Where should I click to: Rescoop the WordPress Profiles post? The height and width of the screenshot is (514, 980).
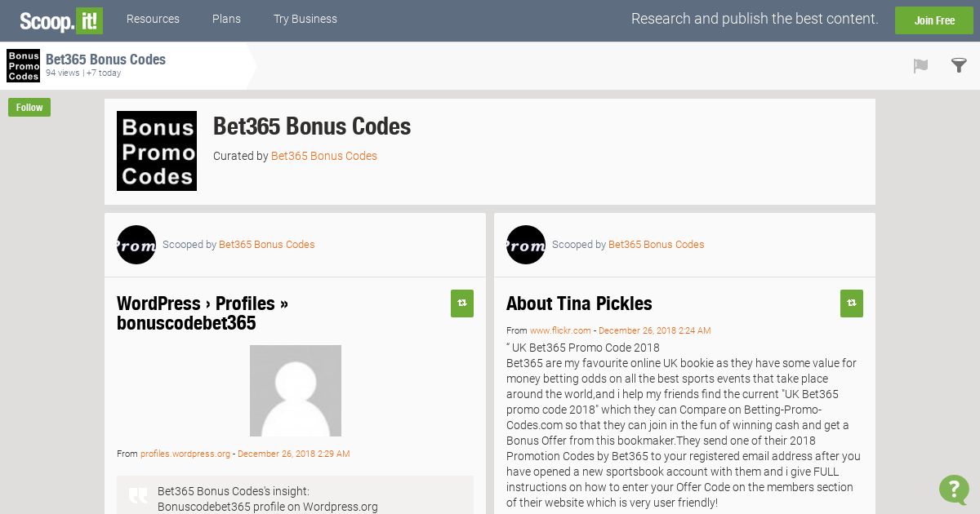tap(462, 303)
